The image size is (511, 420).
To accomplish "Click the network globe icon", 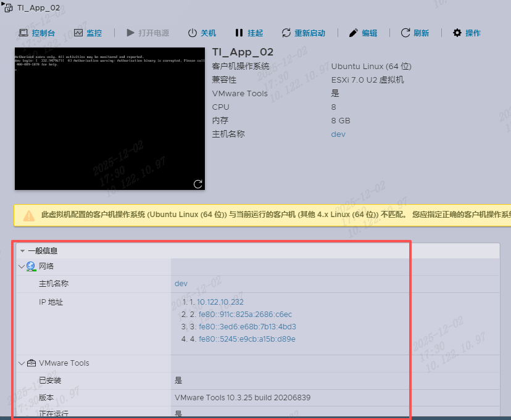I will click(x=31, y=266).
